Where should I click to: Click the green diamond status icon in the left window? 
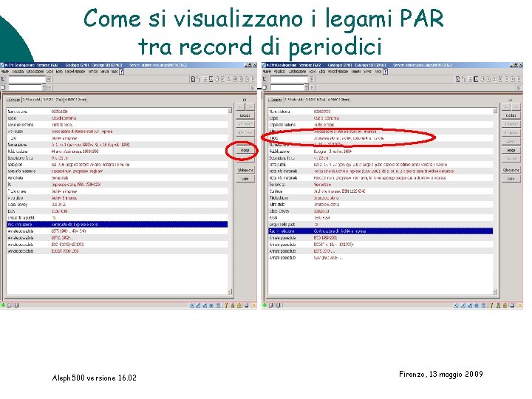coord(3,305)
